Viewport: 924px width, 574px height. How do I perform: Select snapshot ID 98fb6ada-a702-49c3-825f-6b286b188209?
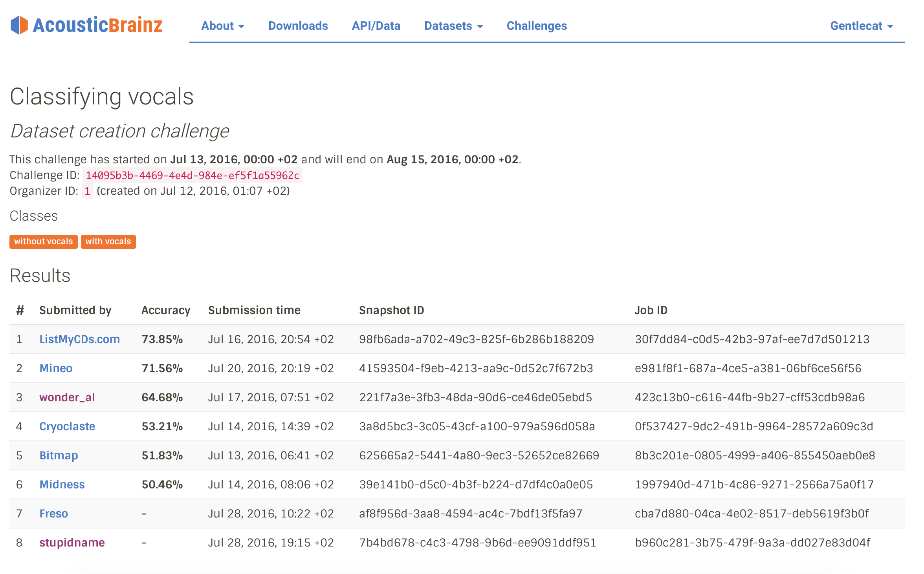[x=477, y=339]
